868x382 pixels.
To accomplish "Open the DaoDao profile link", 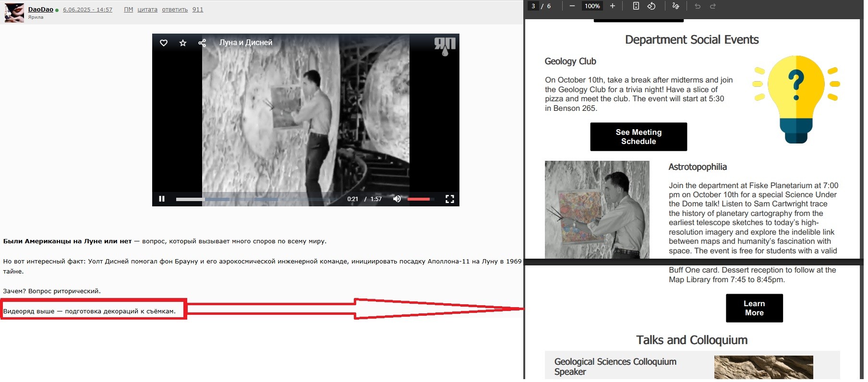I will (41, 9).
